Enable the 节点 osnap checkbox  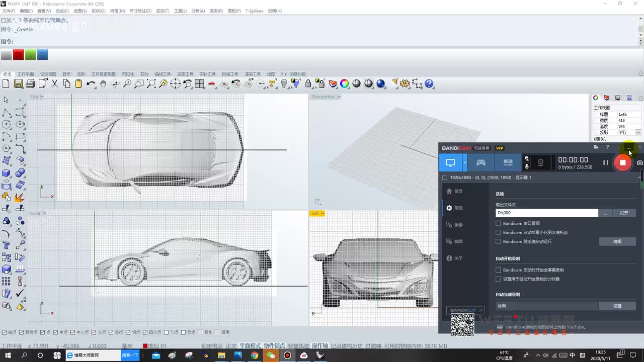(167, 332)
